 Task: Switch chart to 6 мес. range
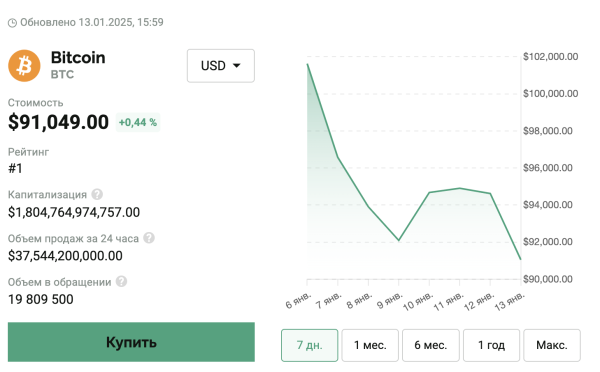pyautogui.click(x=431, y=345)
